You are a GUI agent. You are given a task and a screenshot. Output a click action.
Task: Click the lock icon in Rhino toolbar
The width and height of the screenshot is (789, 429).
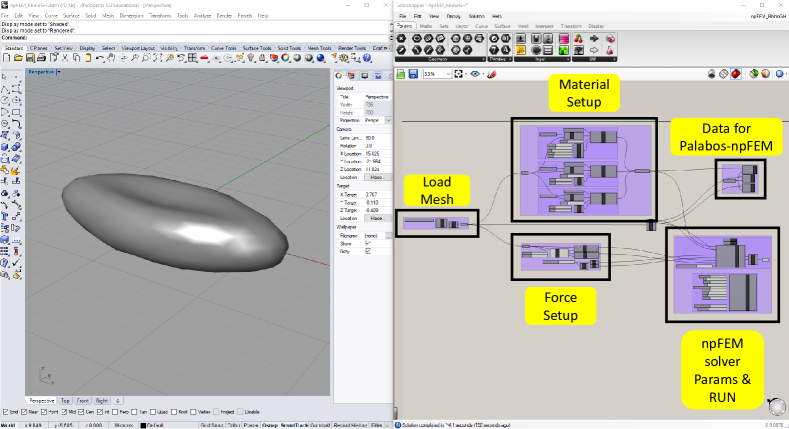262,58
